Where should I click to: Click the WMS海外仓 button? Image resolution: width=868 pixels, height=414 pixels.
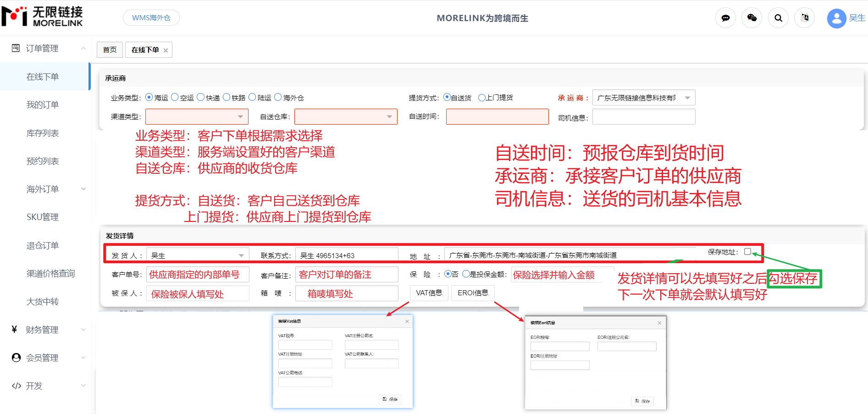coord(151,18)
